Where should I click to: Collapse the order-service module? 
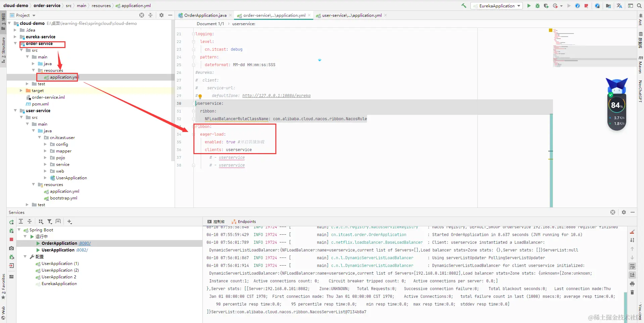point(15,43)
